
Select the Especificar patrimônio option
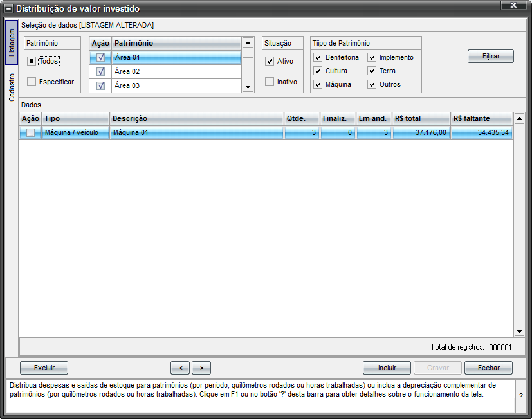click(32, 82)
